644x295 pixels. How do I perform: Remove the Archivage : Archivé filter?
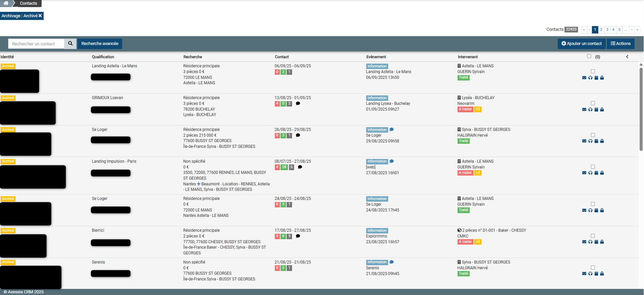coord(40,16)
